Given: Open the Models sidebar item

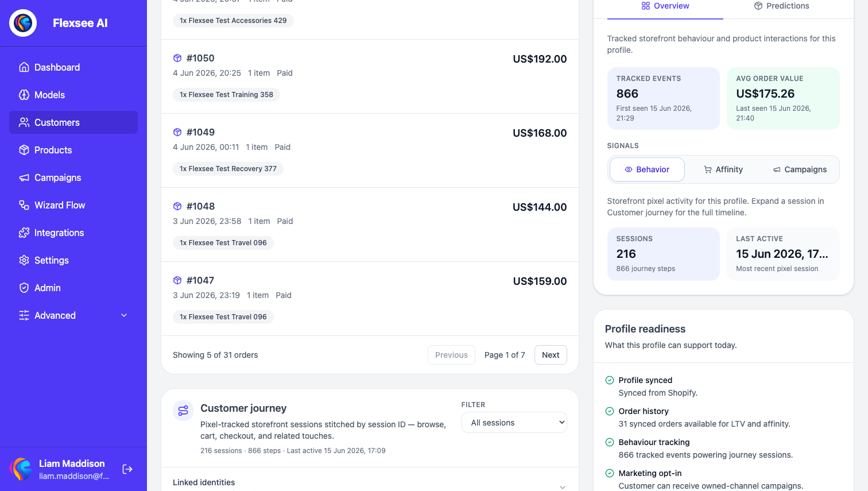Looking at the screenshot, I should pos(73,95).
